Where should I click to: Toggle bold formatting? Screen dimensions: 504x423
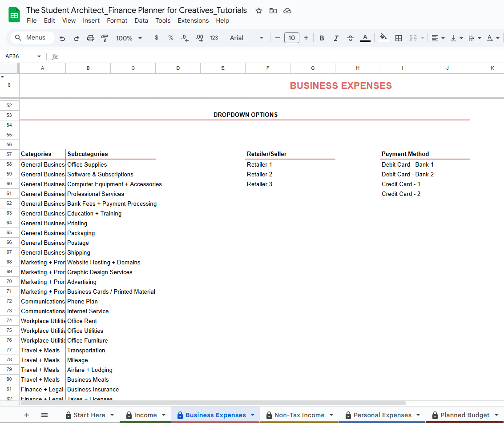click(x=322, y=38)
